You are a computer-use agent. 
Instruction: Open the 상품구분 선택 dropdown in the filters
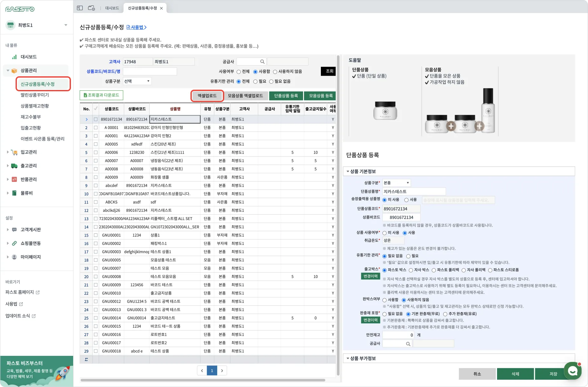137,81
